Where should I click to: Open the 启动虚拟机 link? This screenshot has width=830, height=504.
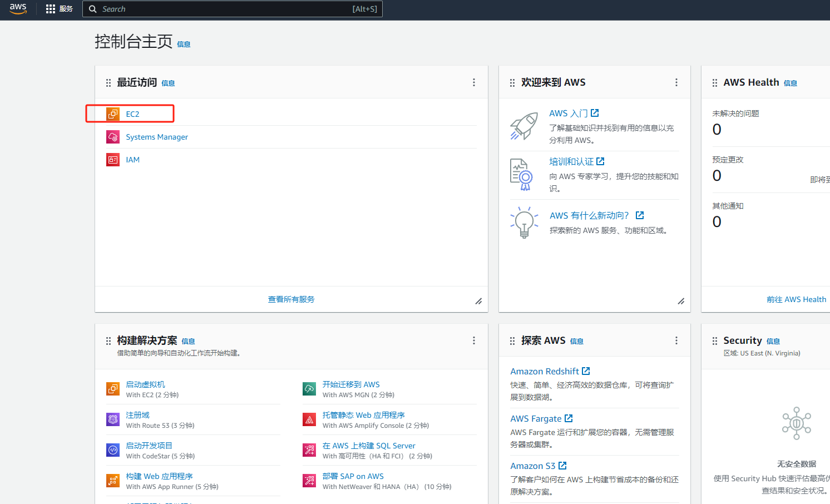click(145, 384)
